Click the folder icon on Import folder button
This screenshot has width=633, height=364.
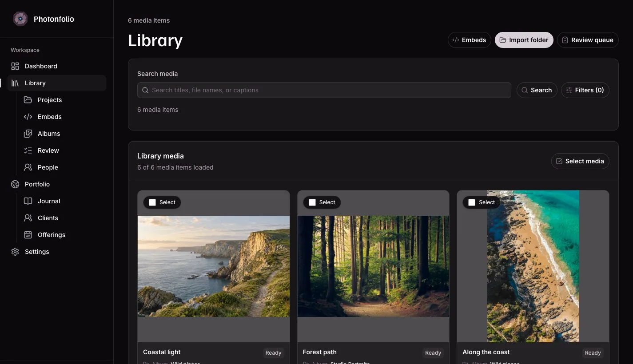(x=503, y=40)
